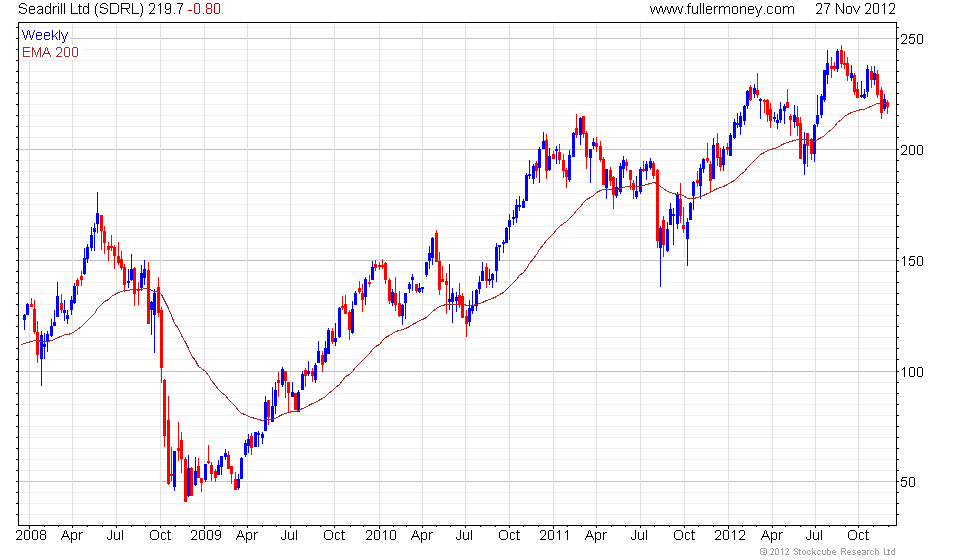
Task: Click the 250 price axis label
Action: click(911, 39)
